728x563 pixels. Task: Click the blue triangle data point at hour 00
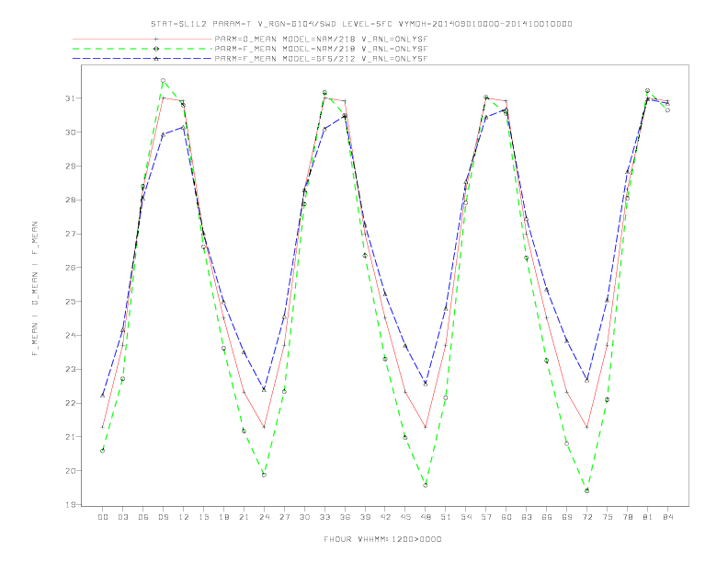coord(103,396)
